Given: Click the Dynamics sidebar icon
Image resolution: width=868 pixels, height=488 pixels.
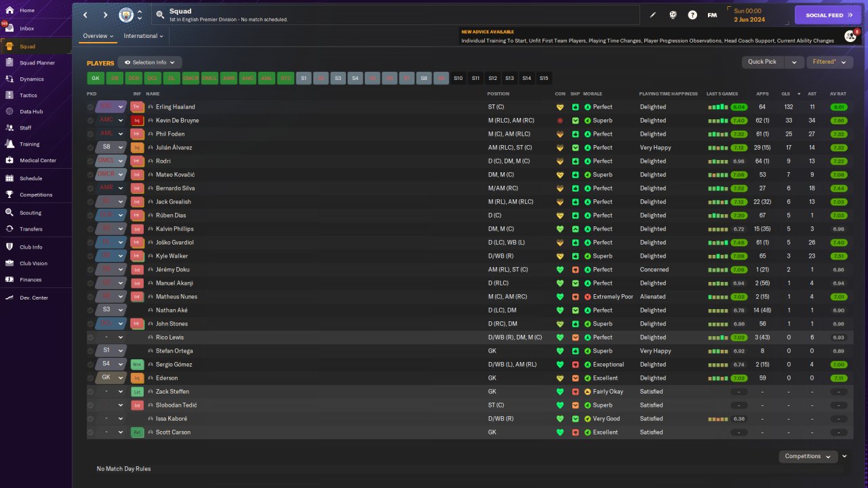Looking at the screenshot, I should tap(9, 79).
